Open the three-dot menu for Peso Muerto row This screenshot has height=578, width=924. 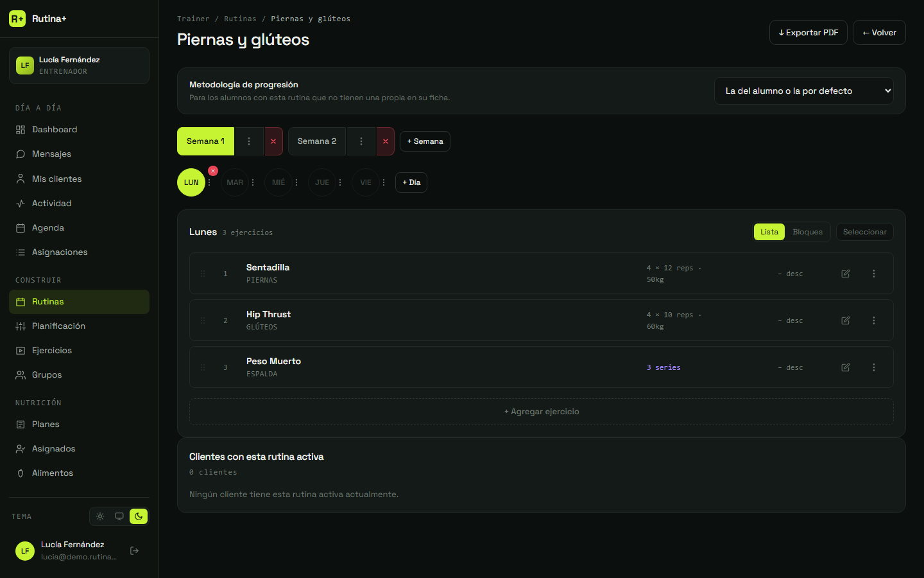(874, 367)
